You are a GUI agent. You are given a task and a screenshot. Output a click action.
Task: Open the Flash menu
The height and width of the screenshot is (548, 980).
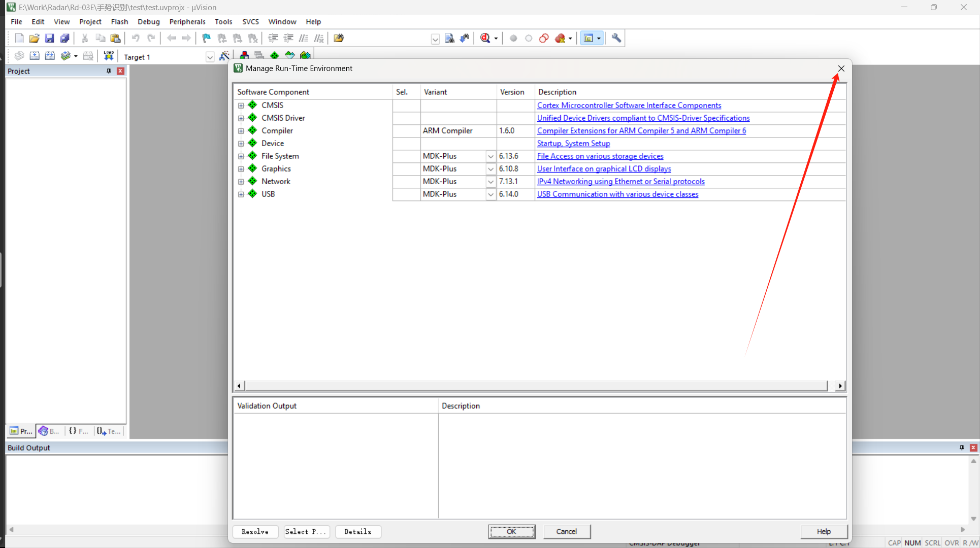tap(119, 21)
